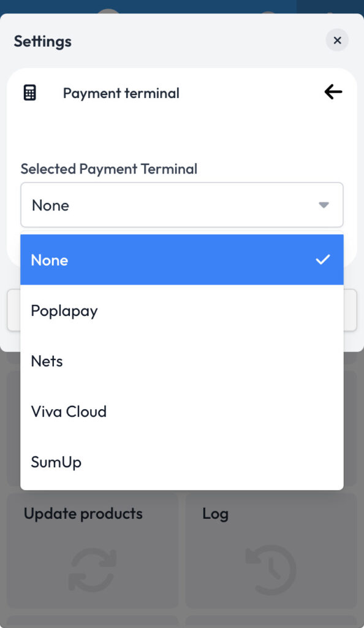
Task: Click the refresh arrows sync icon
Action: click(x=93, y=570)
